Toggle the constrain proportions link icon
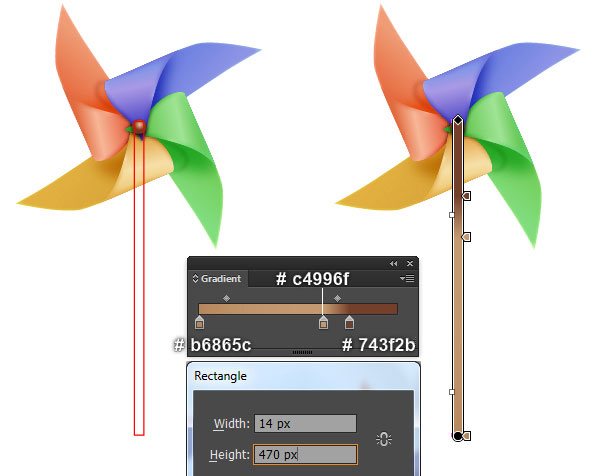600x476 pixels. click(384, 439)
